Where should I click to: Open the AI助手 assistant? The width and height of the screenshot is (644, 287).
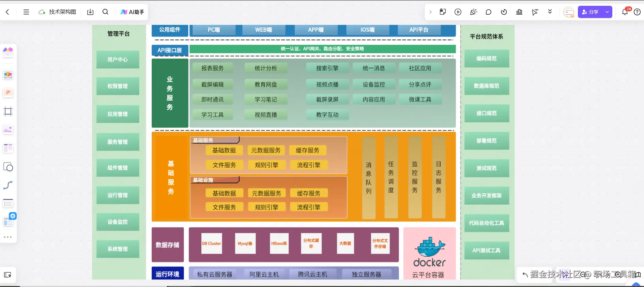point(132,12)
